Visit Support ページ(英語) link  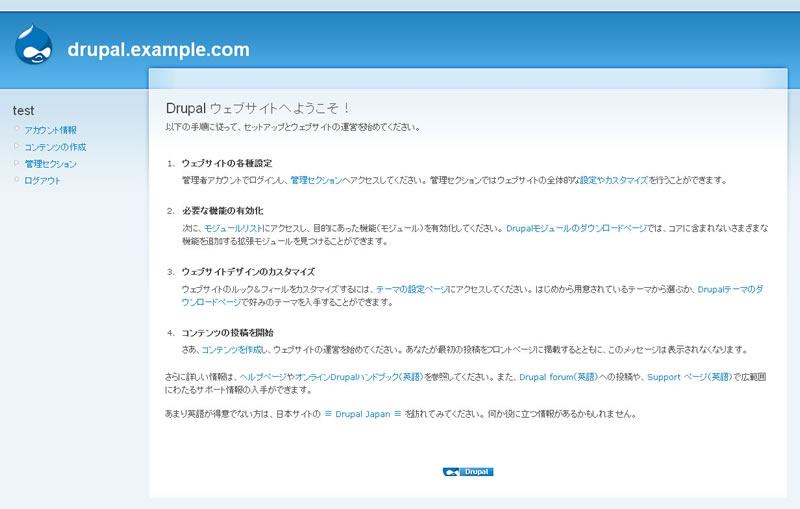click(x=690, y=377)
